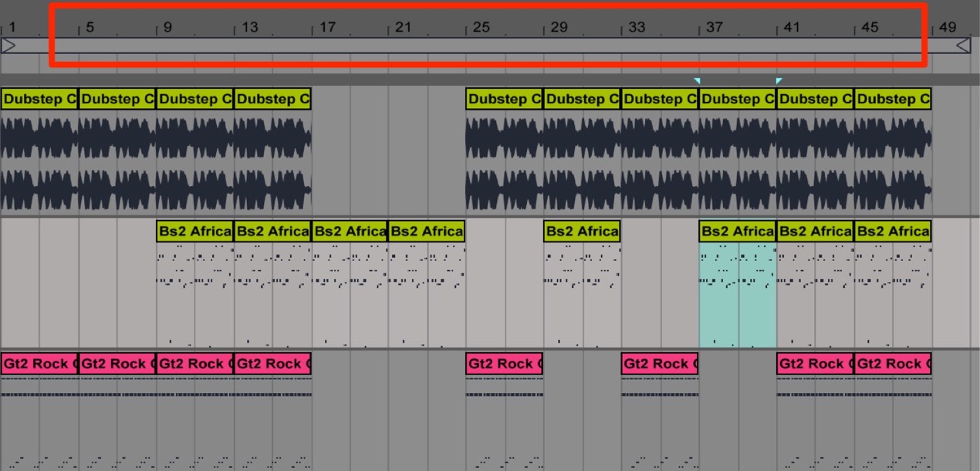Select the Dubstep clip starting at bar 1
The image size is (980, 471).
click(x=39, y=99)
